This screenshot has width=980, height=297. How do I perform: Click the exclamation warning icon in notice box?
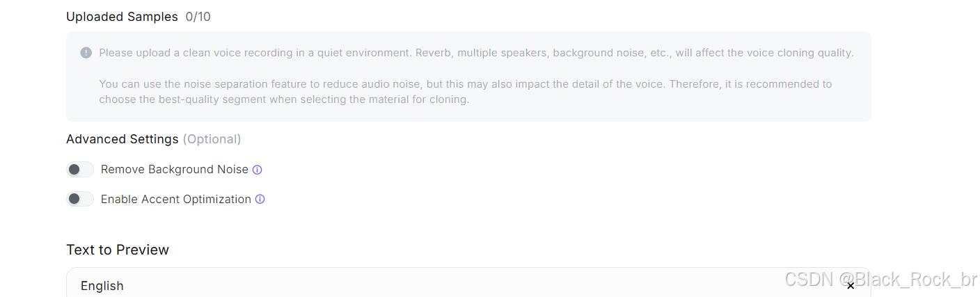tap(86, 53)
